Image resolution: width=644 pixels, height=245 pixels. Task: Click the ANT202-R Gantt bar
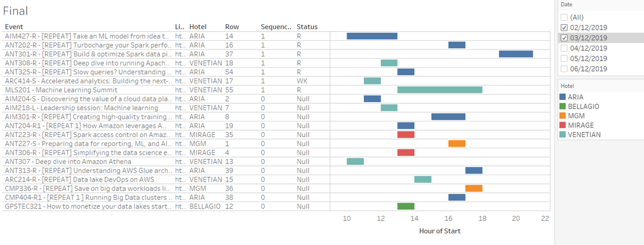pyautogui.click(x=457, y=45)
